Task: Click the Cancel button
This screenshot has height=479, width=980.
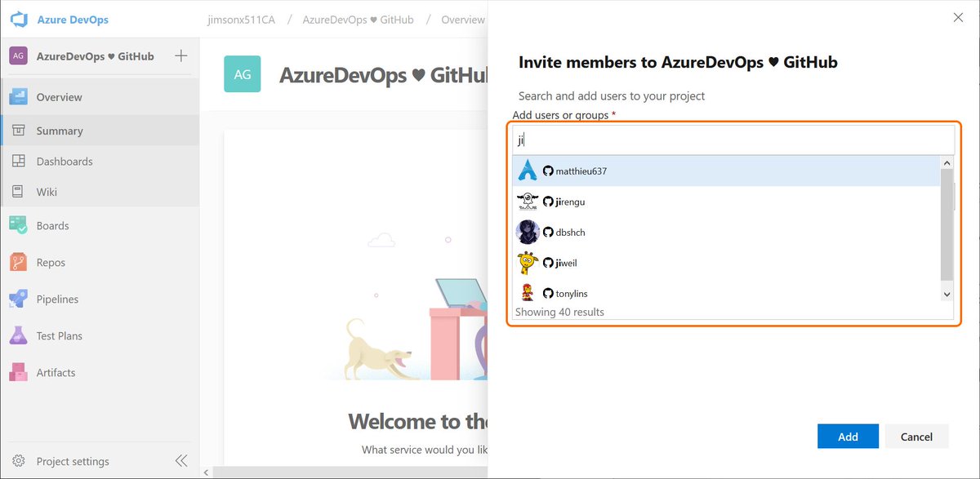Action: (916, 436)
